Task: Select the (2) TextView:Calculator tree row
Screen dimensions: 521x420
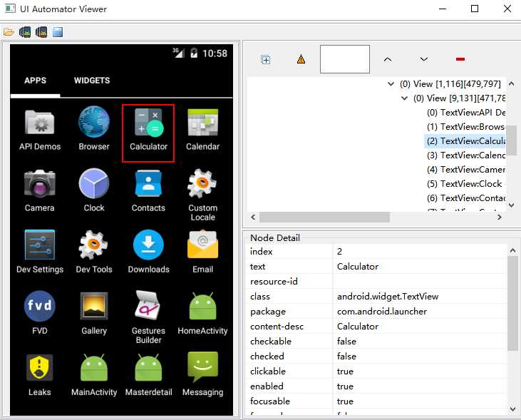Action: [x=466, y=141]
